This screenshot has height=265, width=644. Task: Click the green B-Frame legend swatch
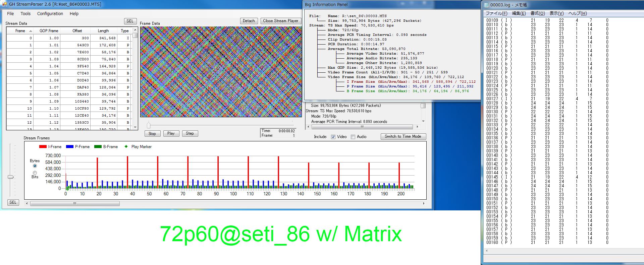[x=98, y=147]
